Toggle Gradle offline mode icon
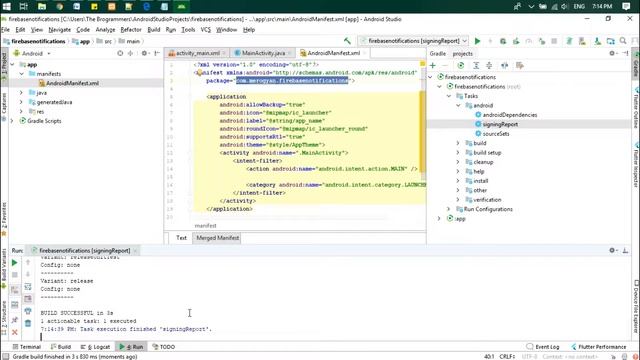 click(504, 65)
